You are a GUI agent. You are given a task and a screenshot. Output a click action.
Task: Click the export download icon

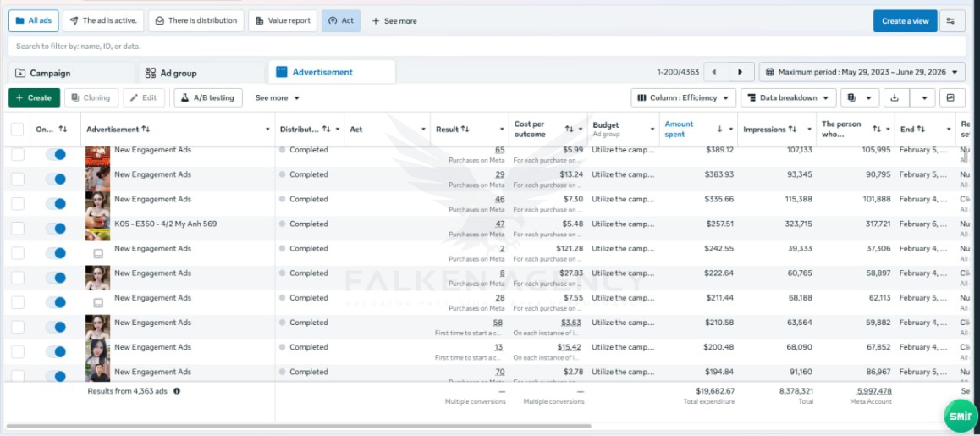click(x=895, y=97)
